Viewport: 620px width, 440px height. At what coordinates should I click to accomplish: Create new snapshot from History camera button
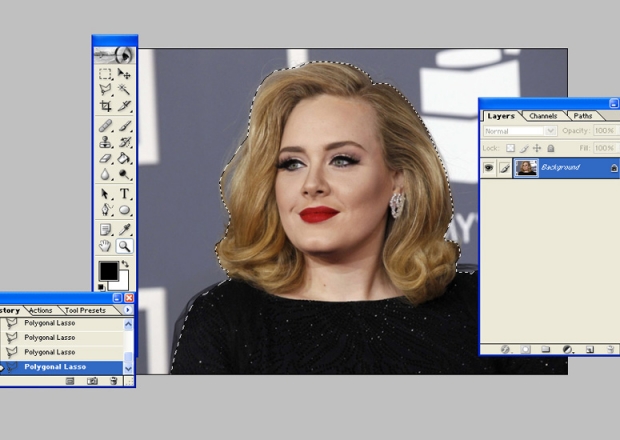coord(92,381)
